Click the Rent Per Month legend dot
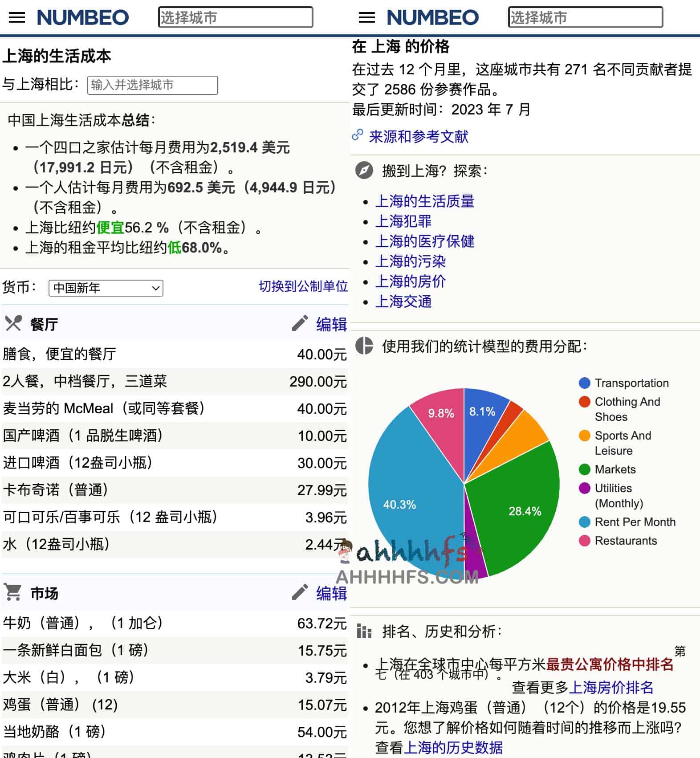The image size is (700, 758). click(x=585, y=522)
